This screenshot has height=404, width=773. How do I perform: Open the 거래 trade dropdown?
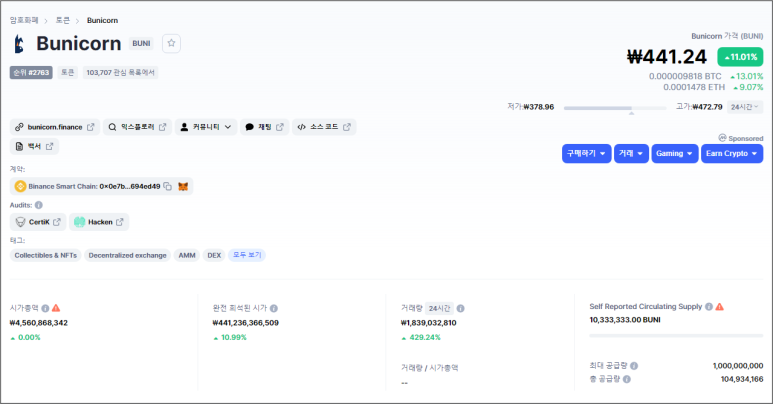coord(632,153)
